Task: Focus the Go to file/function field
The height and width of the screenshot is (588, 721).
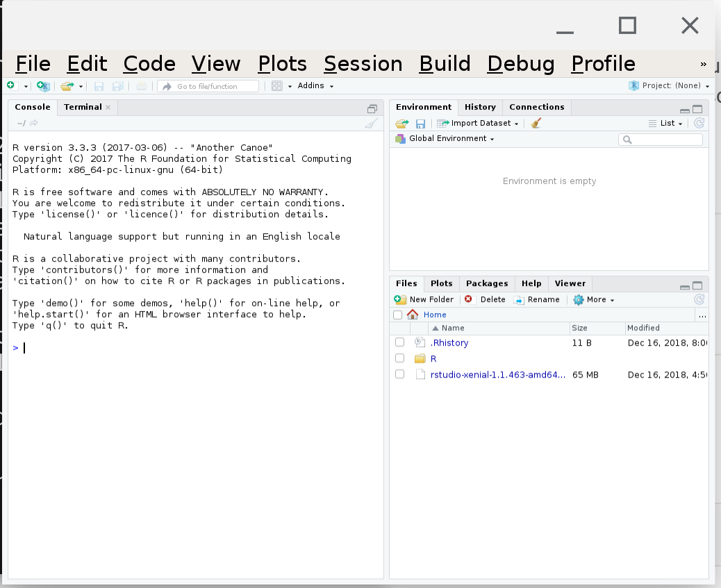Action: click(x=208, y=86)
